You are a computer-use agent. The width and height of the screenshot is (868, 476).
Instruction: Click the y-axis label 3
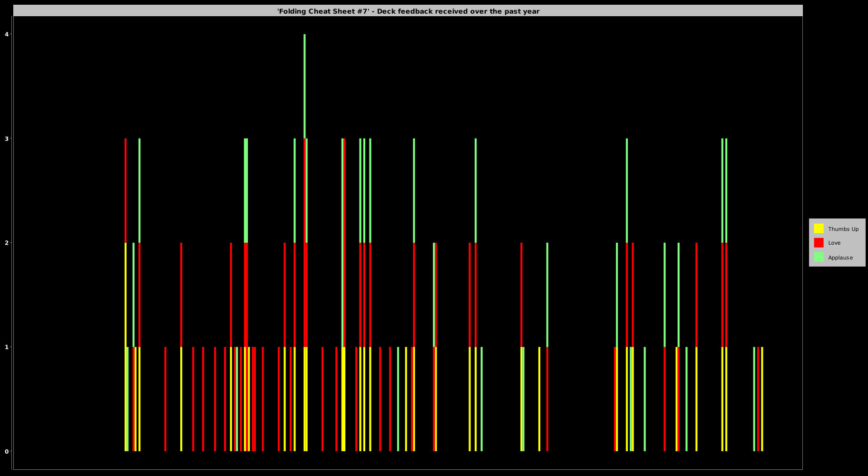pyautogui.click(x=7, y=139)
